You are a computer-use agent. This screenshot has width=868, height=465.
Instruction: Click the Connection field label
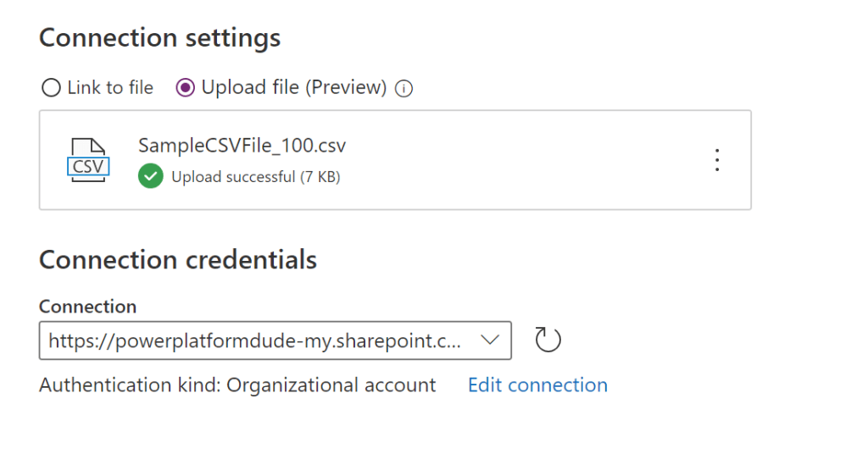pos(87,307)
